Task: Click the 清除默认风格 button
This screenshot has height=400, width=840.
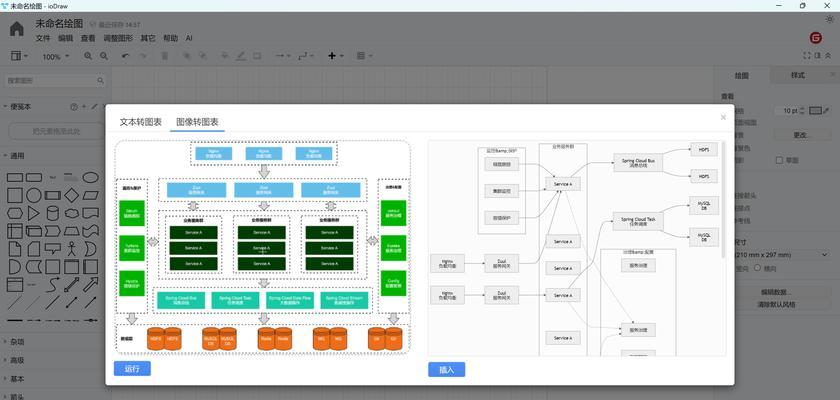Action: [776, 305]
